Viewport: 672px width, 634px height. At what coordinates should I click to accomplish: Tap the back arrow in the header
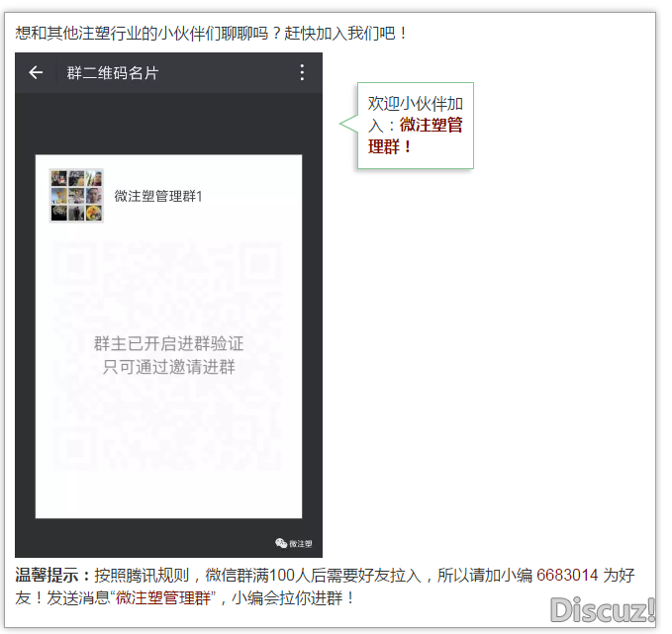click(x=36, y=72)
